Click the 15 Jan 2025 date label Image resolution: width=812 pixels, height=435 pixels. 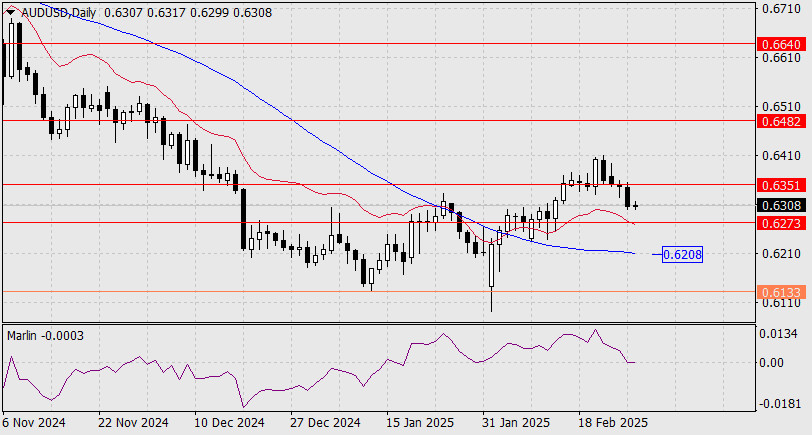tap(420, 423)
